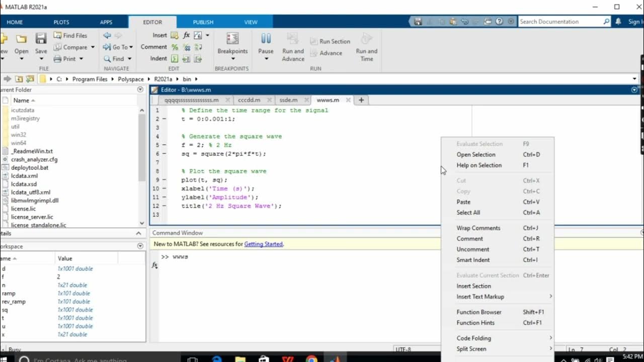Click the fx icon in Command Window
The height and width of the screenshot is (362, 644).
pyautogui.click(x=155, y=265)
